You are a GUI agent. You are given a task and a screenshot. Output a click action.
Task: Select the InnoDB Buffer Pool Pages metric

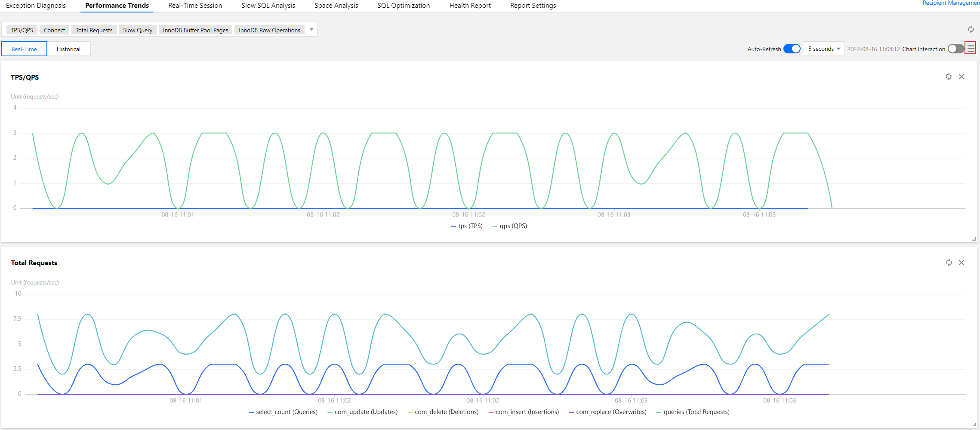[x=195, y=30]
